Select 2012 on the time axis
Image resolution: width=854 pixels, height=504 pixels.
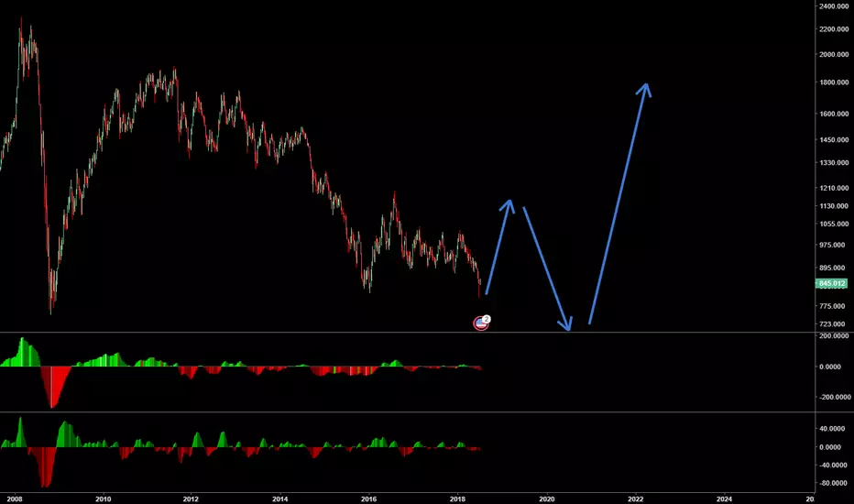191,499
